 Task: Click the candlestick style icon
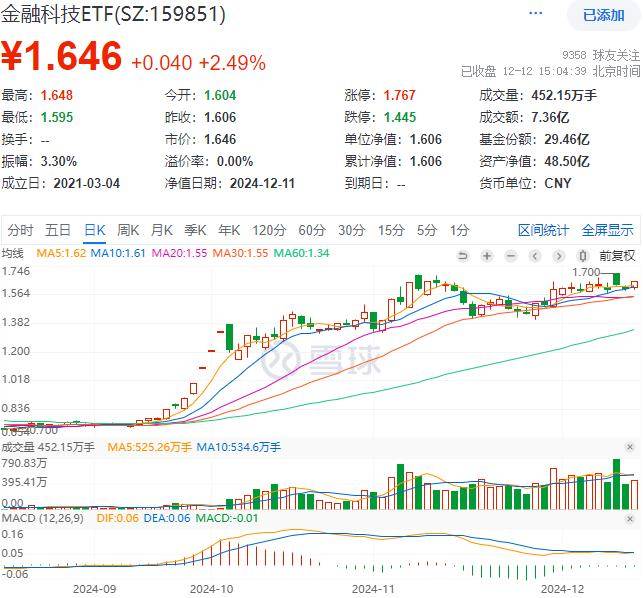[583, 256]
